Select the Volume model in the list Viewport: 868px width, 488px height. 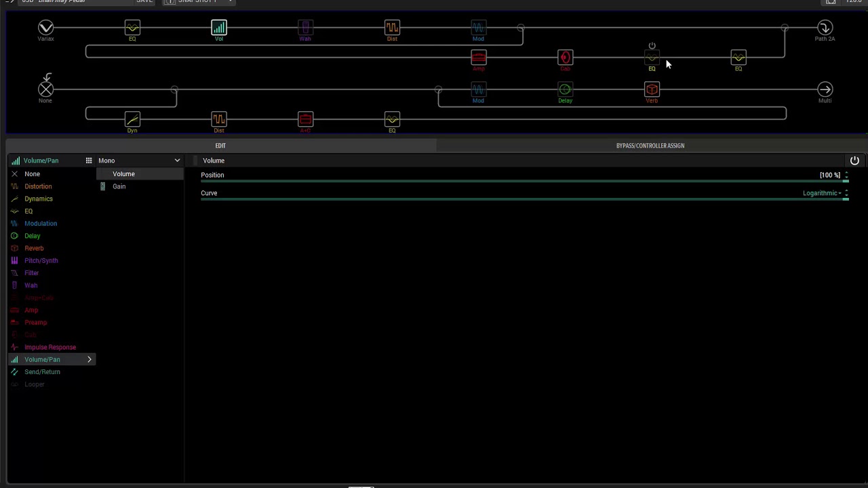click(140, 174)
